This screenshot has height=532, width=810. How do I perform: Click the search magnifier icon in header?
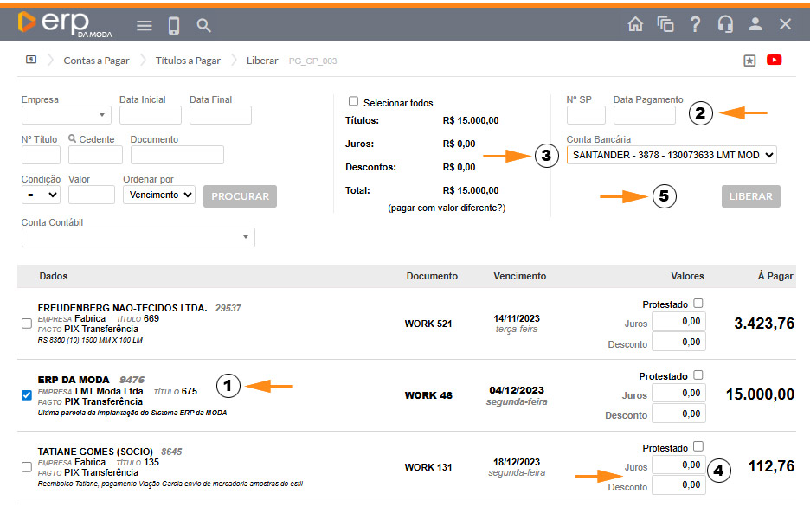coord(203,26)
